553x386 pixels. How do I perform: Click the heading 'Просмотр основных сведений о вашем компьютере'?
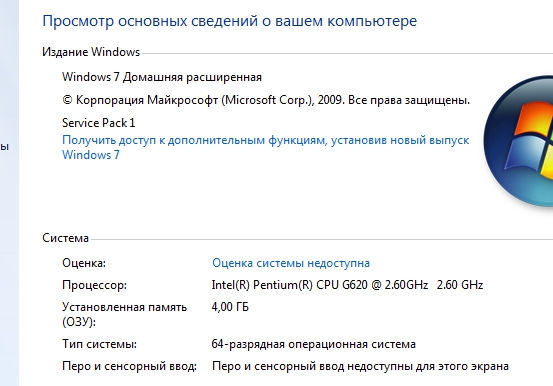click(230, 21)
